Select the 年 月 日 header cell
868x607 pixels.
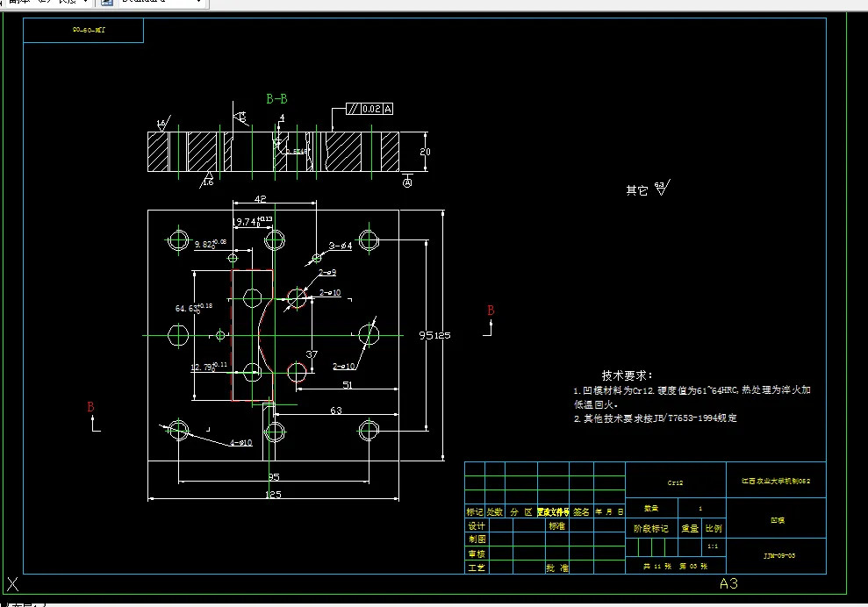coord(609,512)
